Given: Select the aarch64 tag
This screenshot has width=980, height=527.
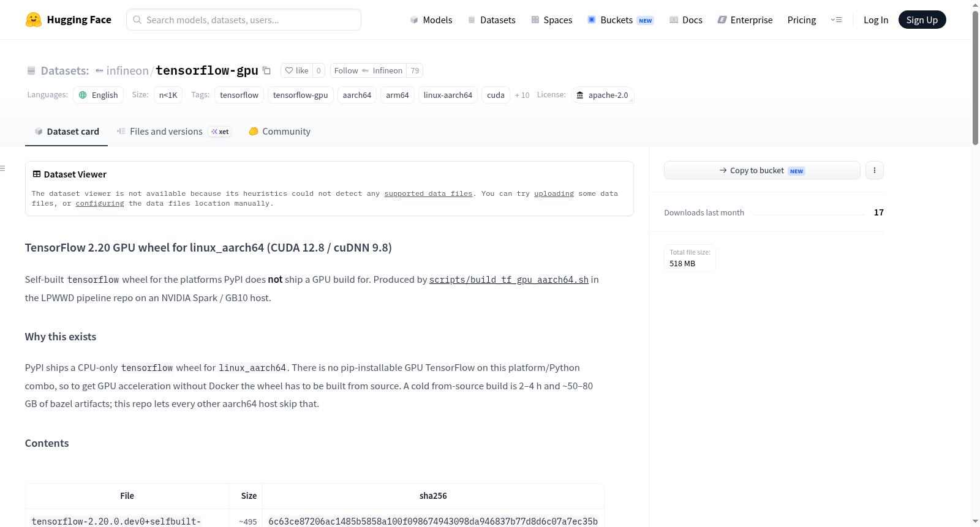Looking at the screenshot, I should click(x=357, y=95).
